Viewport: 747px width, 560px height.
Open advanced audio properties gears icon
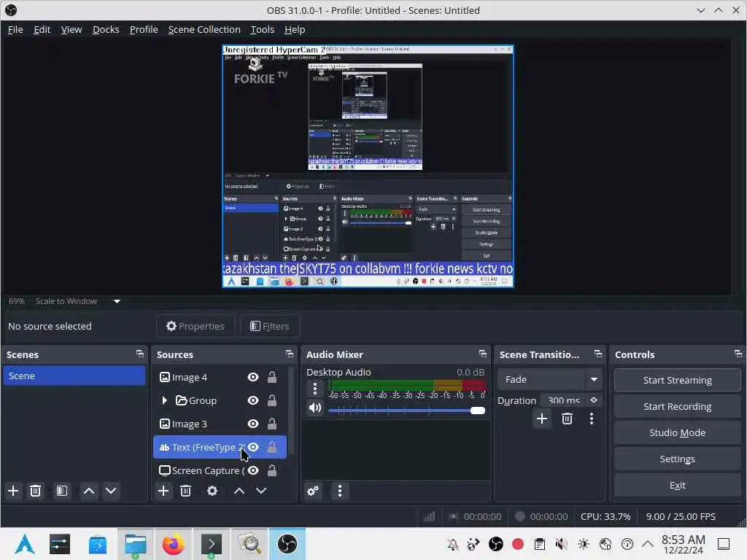click(x=313, y=491)
